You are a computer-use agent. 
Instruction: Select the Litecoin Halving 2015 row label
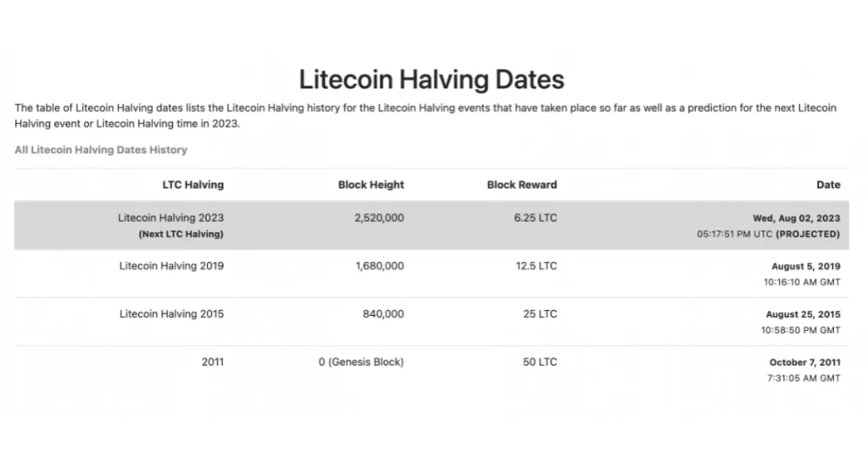tap(171, 314)
